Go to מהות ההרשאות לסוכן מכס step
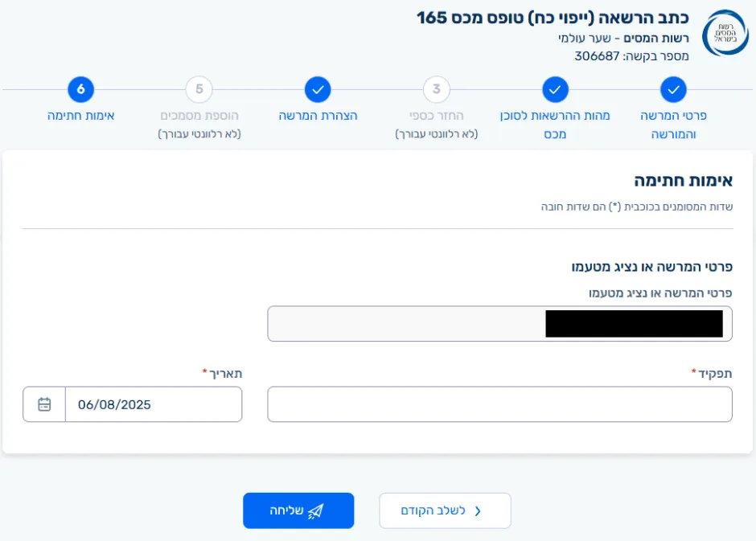756x541 pixels. 555,125
